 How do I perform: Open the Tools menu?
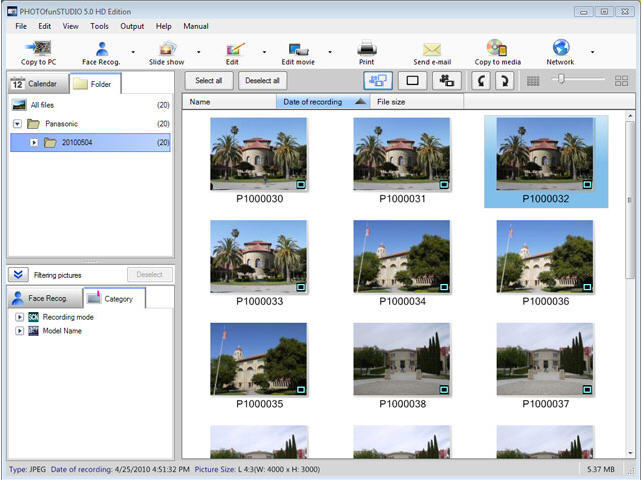[100, 25]
